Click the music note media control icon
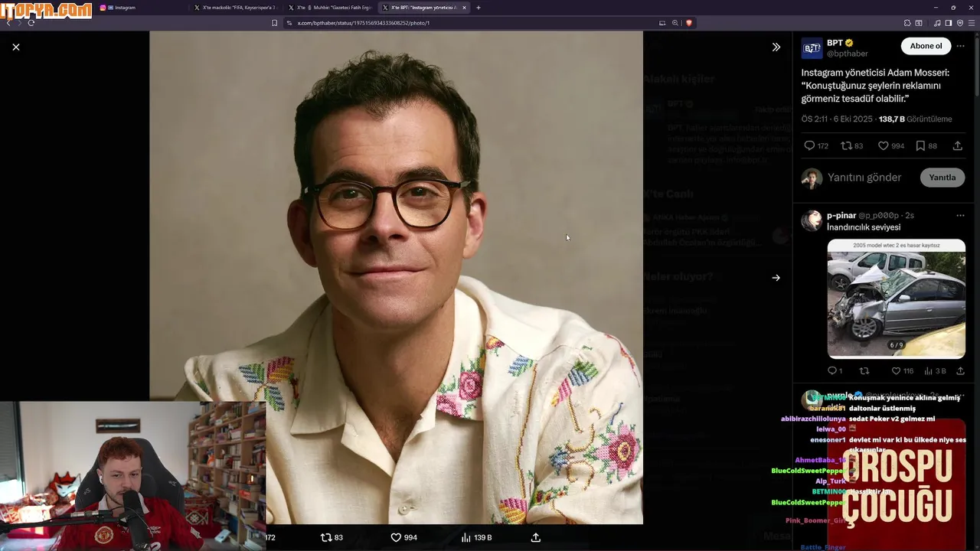980x551 pixels. pos(937,23)
